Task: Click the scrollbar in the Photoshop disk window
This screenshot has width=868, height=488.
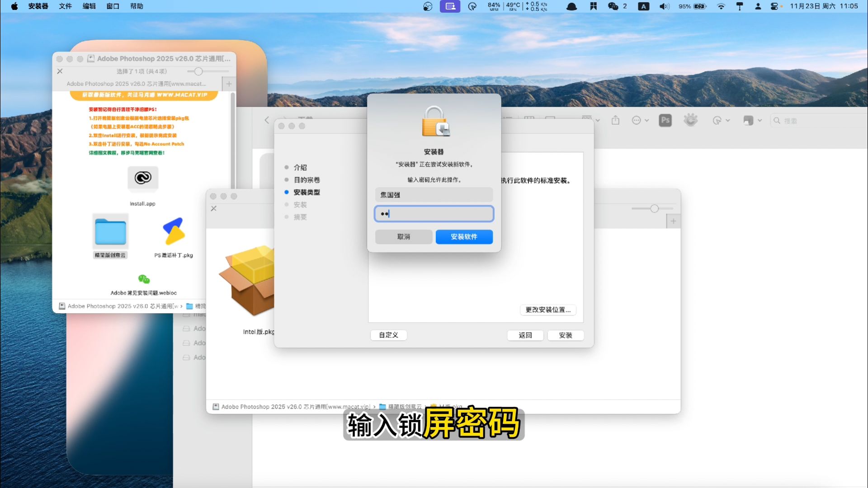Action: (233, 141)
